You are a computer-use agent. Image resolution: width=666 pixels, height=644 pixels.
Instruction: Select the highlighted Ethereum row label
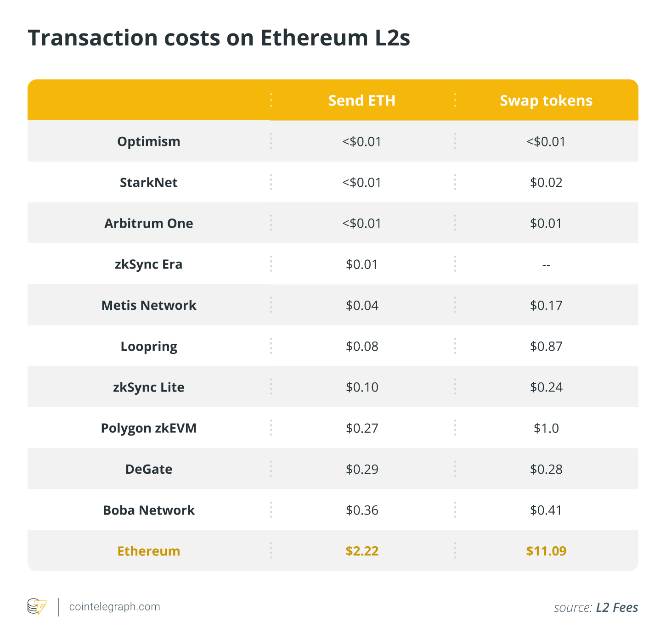[x=149, y=551]
